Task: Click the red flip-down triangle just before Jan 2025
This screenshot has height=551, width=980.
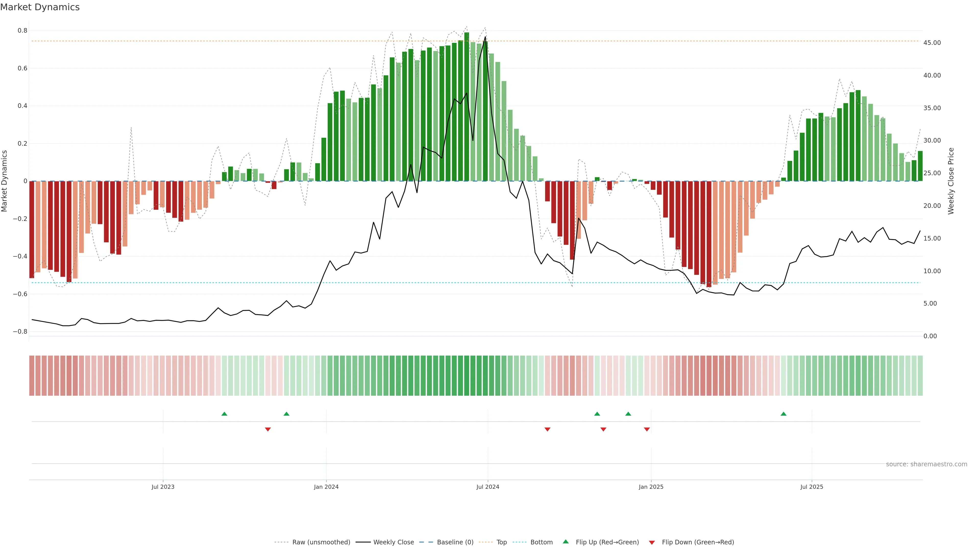Action: 647,429
